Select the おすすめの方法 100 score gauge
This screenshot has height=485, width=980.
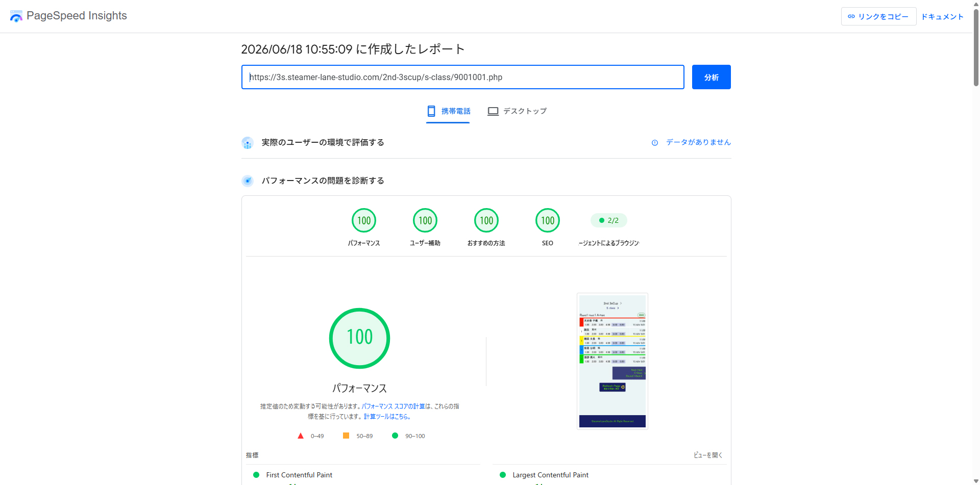486,220
